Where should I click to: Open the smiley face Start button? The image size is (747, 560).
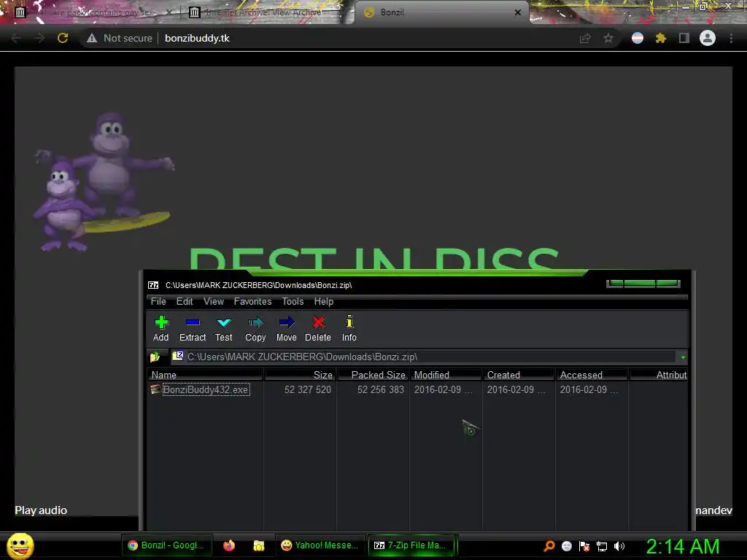(20, 545)
